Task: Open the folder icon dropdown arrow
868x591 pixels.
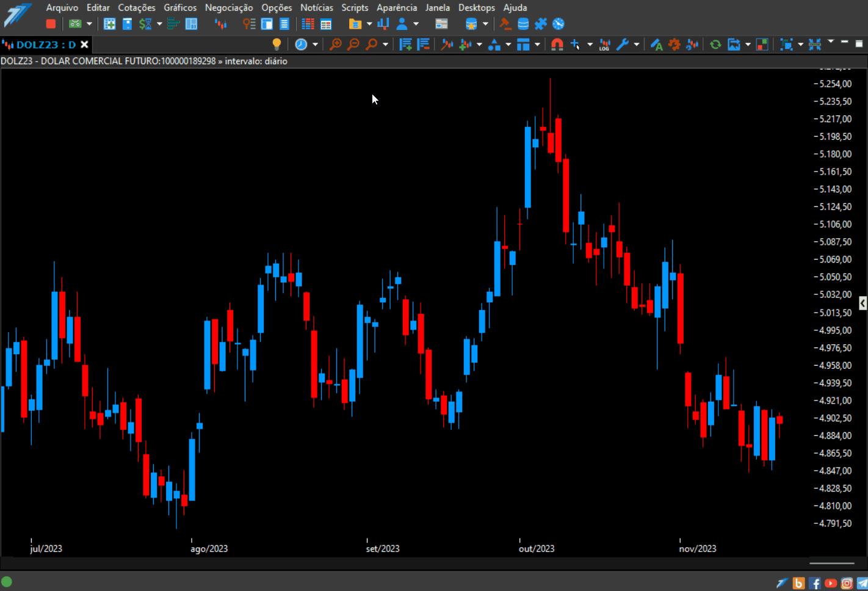Action: tap(369, 24)
